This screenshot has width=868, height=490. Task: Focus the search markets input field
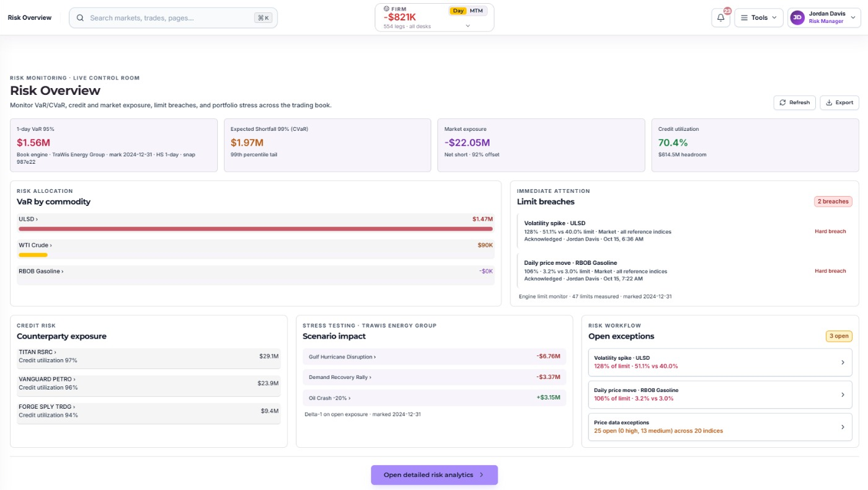(x=173, y=18)
